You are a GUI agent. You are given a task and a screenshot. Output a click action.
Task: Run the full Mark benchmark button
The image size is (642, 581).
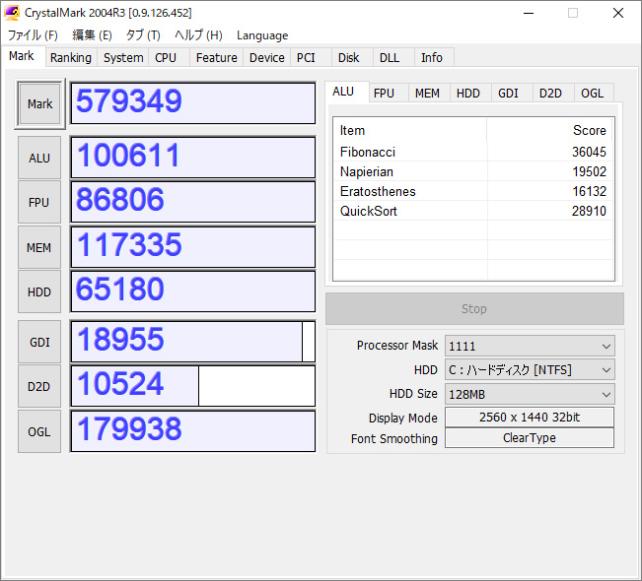click(40, 104)
